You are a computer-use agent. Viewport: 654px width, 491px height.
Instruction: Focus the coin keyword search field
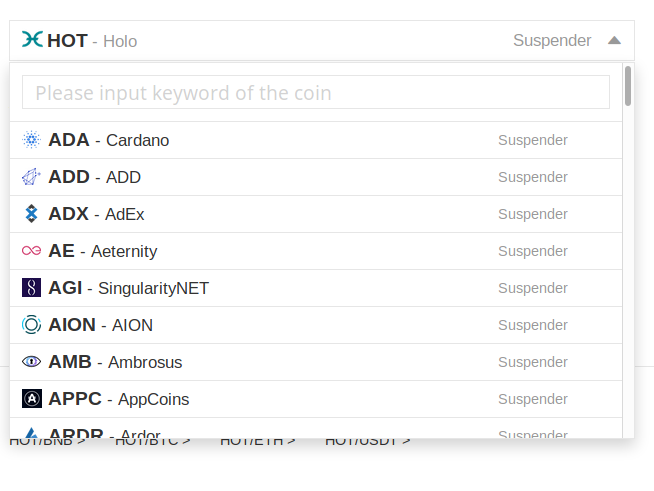click(x=316, y=92)
